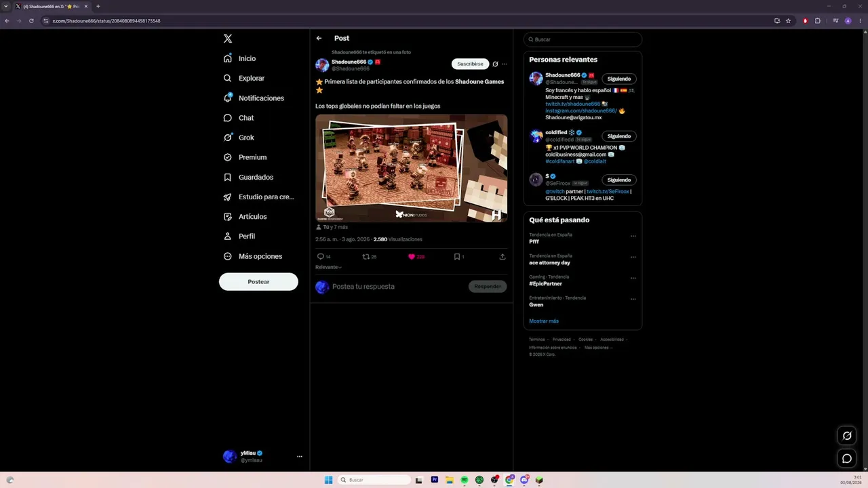Click Siguiendo for SeFiroox
868x488 pixels.
619,180
